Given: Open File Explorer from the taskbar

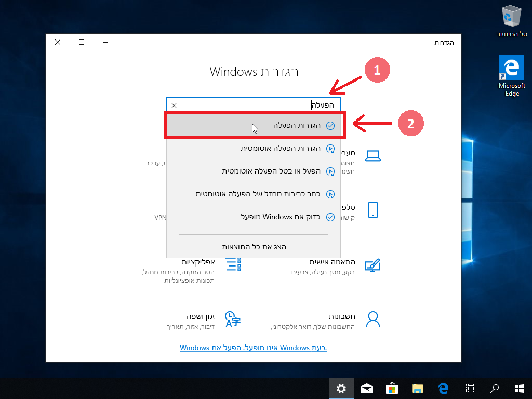Looking at the screenshot, I should point(417,389).
